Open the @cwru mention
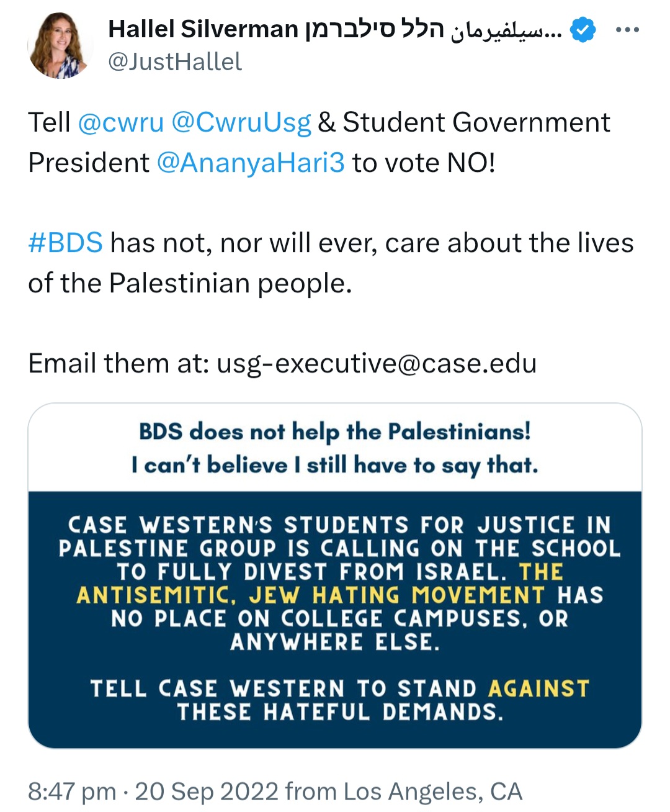The image size is (670, 812). click(x=121, y=122)
